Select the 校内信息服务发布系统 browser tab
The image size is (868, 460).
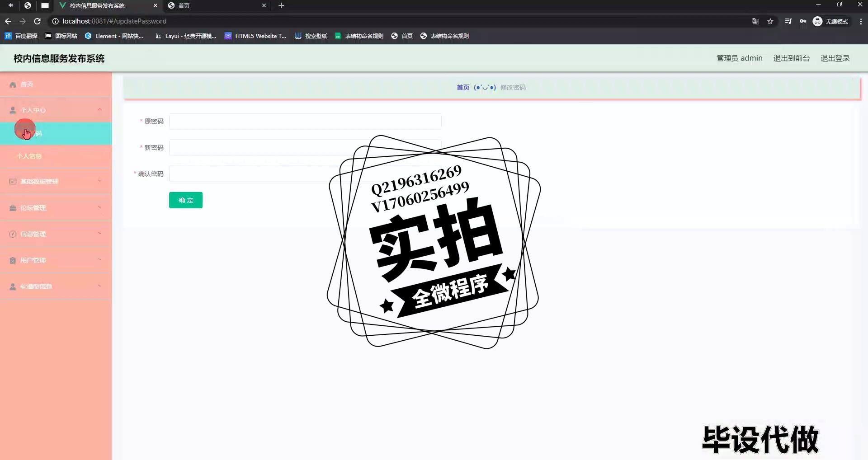click(108, 5)
